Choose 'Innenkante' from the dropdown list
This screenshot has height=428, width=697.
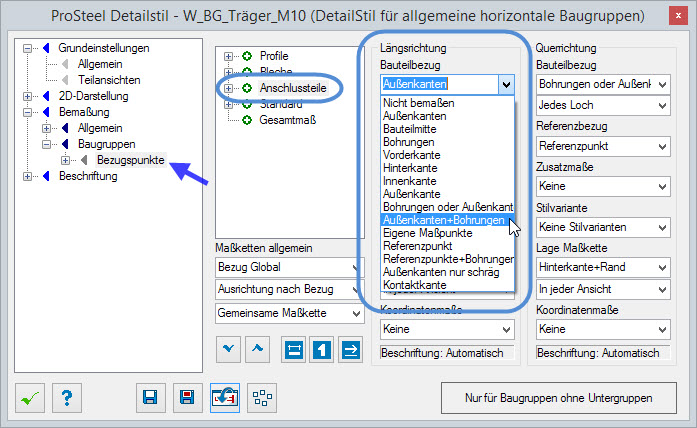[448, 181]
